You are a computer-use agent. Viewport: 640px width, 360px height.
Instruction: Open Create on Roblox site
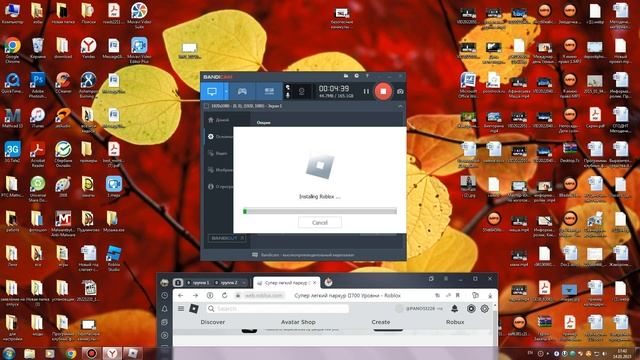(x=380, y=322)
